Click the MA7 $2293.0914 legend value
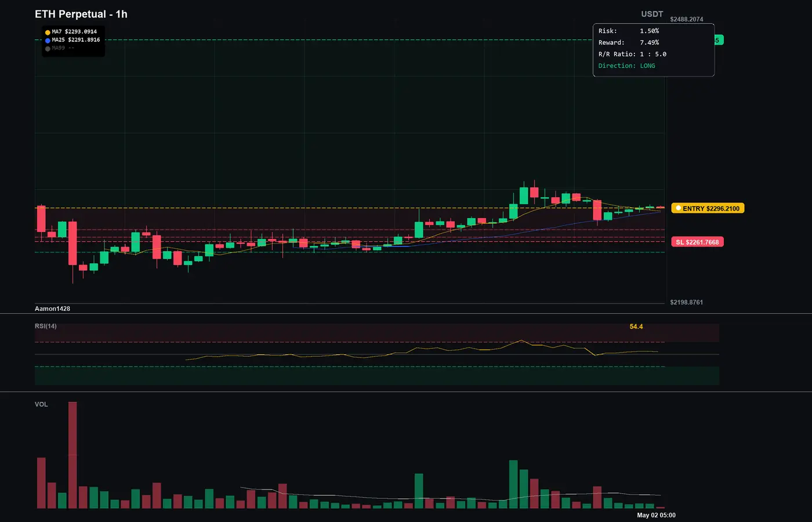Screen dimensions: 812x522 tap(74, 32)
